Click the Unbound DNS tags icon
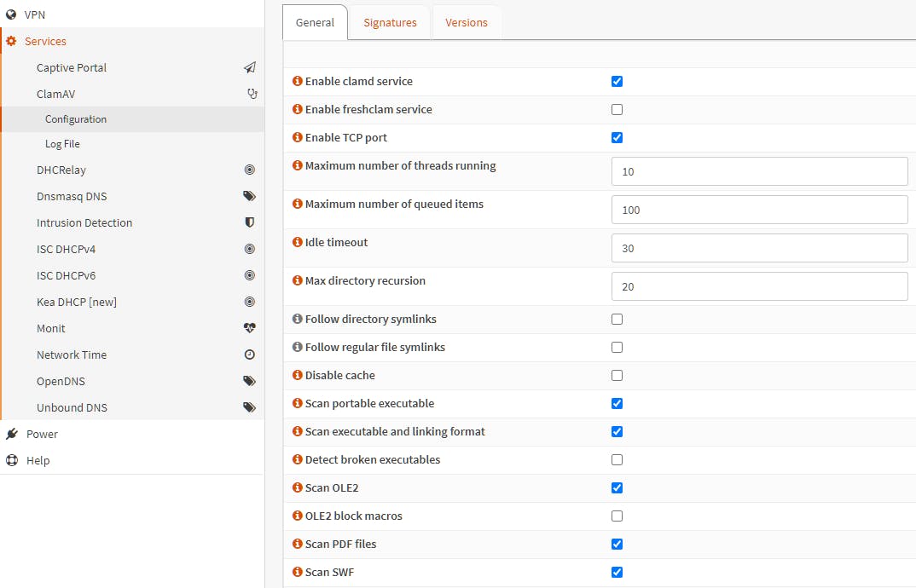Screen dimensions: 916x588 (250, 407)
